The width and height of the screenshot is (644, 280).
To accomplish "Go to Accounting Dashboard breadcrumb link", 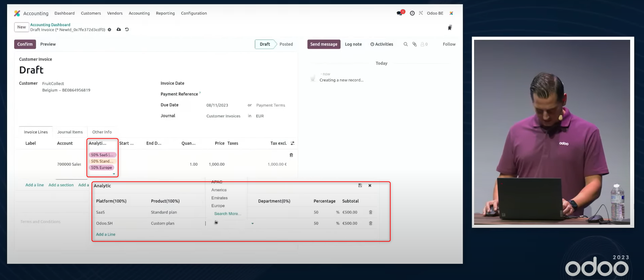I will pos(50,25).
